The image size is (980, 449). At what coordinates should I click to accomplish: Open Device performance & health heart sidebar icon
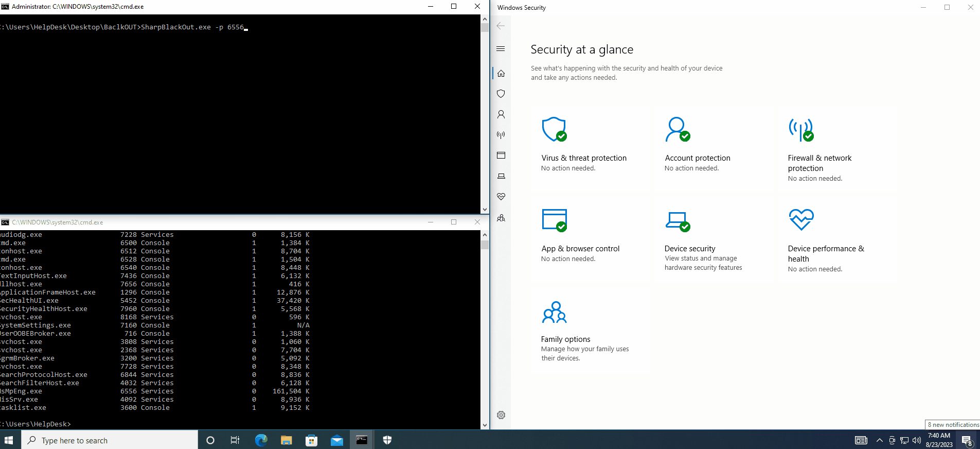(501, 197)
